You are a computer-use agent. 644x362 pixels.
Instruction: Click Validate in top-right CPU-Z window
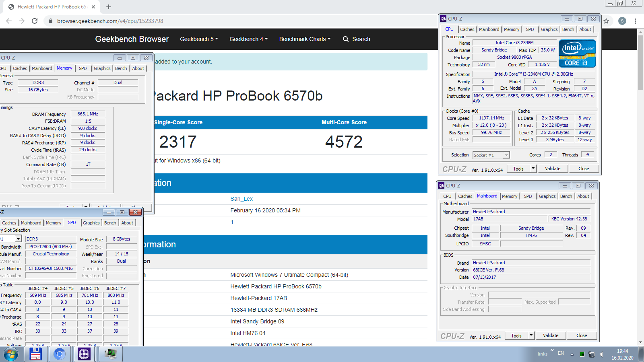[553, 169]
